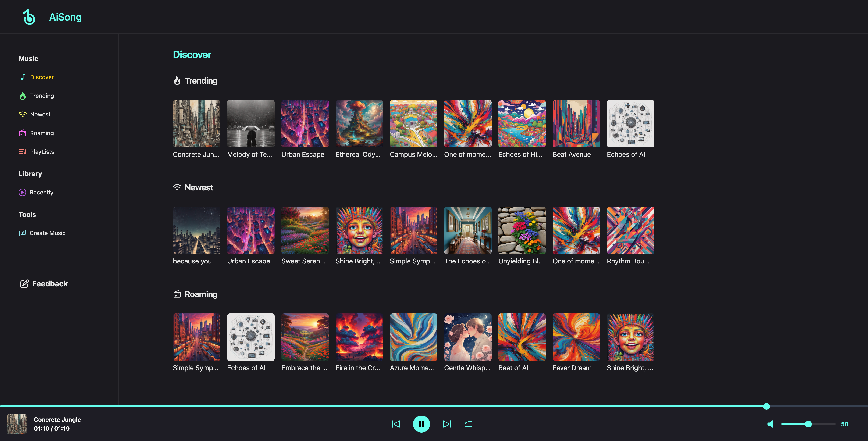Click the green flame Trending sidebar icon

[x=23, y=96]
